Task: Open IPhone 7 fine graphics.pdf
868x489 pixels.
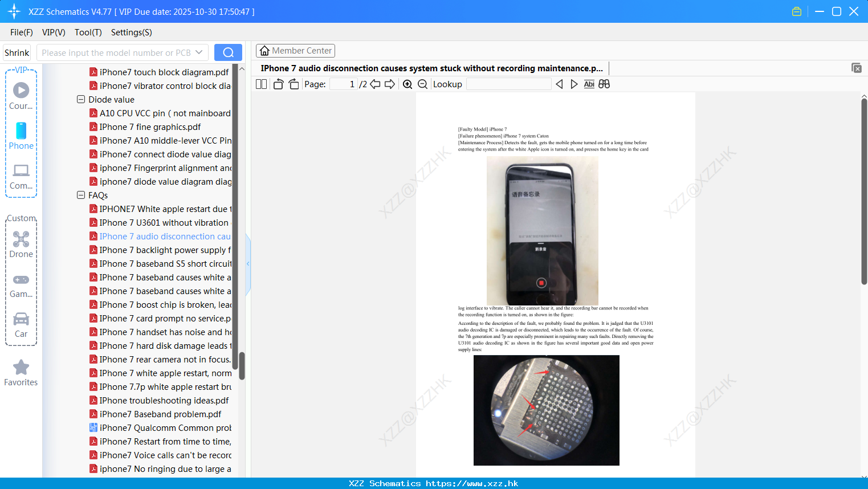Action: tap(150, 127)
